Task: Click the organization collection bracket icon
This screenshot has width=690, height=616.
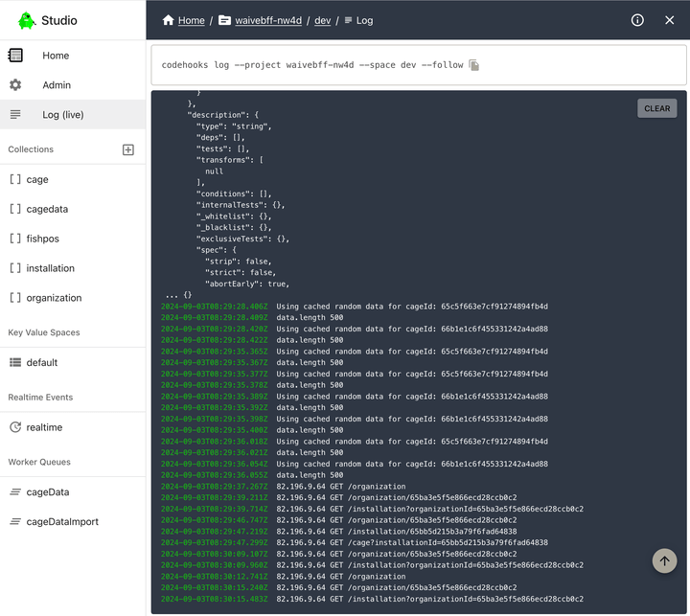Action: point(15,297)
